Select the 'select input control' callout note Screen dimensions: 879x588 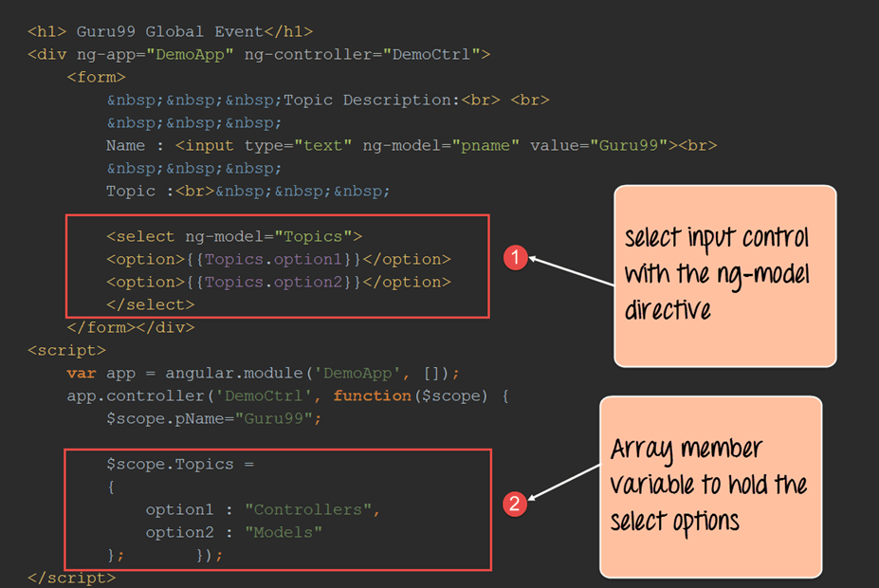click(724, 275)
